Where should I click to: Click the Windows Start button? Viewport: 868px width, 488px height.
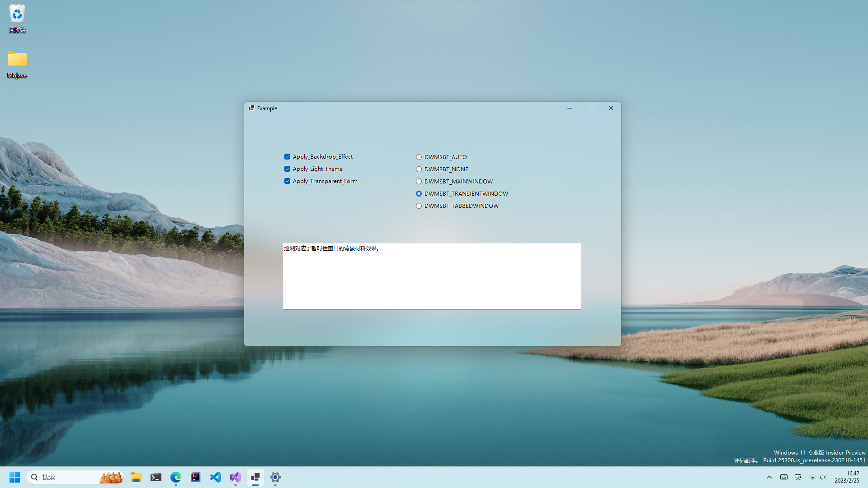point(14,477)
